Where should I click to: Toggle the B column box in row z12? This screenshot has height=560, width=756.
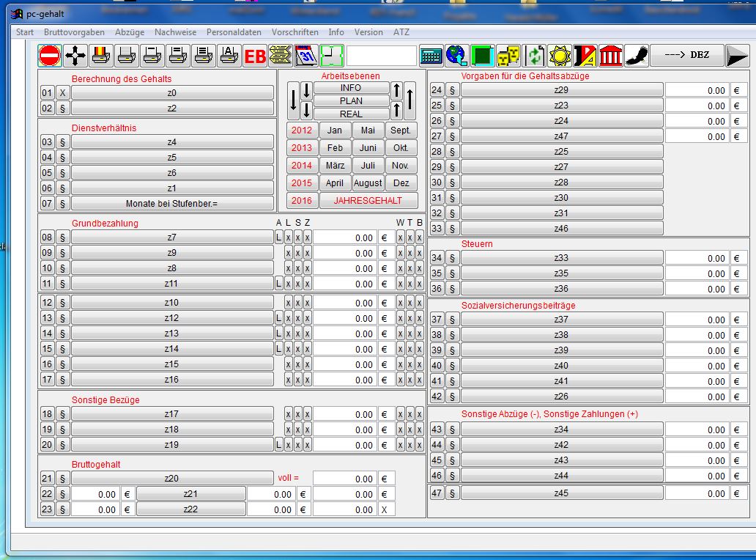click(x=420, y=318)
